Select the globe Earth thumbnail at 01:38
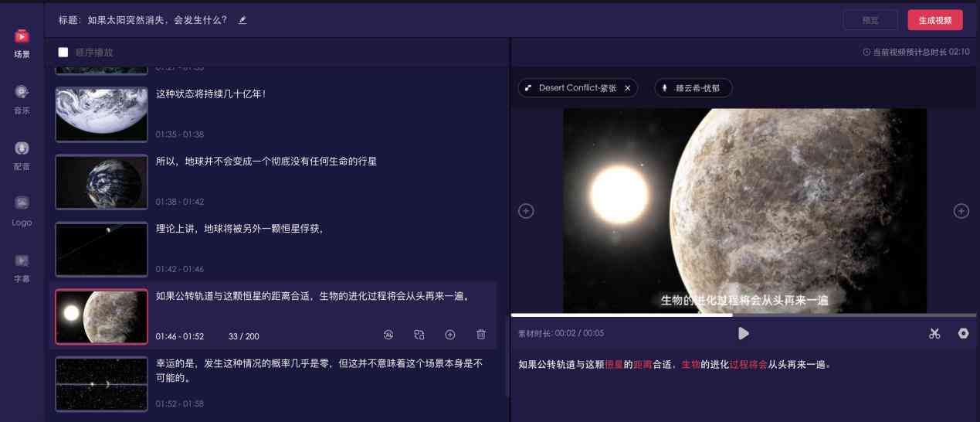980x422 pixels. 101,182
